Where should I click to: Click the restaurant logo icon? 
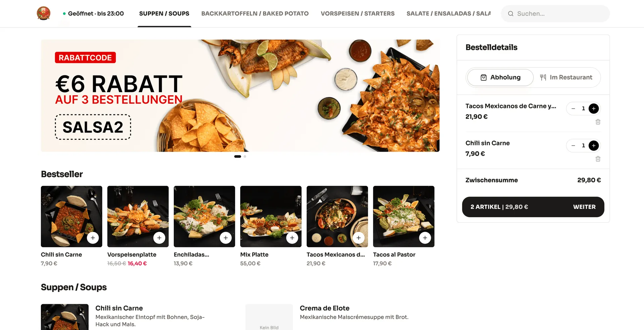[x=44, y=13]
